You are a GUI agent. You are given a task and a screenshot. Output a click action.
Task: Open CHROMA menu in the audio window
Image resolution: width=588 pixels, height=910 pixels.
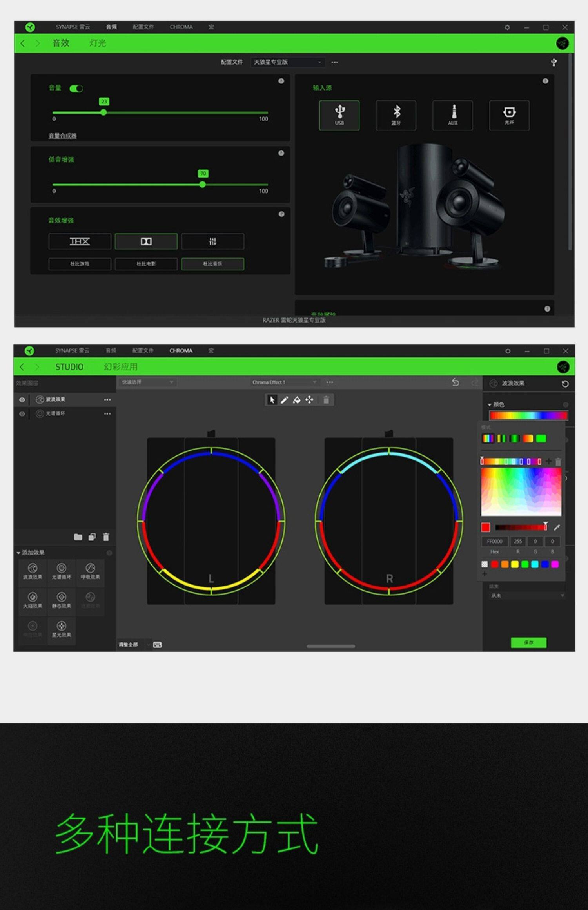tap(181, 27)
